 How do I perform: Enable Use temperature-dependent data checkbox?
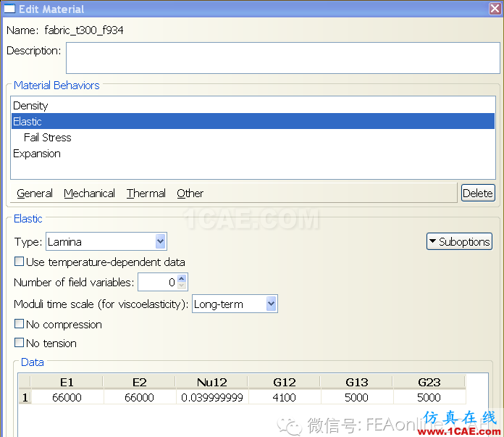coord(20,262)
